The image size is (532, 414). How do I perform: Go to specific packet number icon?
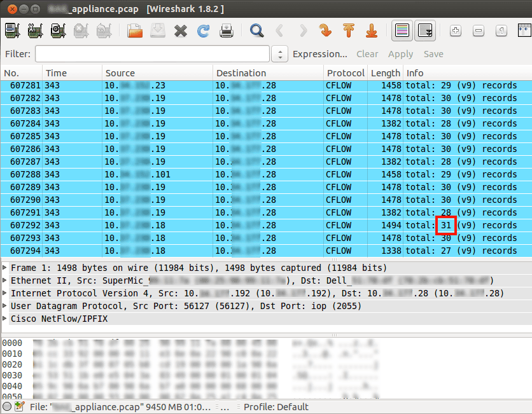325,31
